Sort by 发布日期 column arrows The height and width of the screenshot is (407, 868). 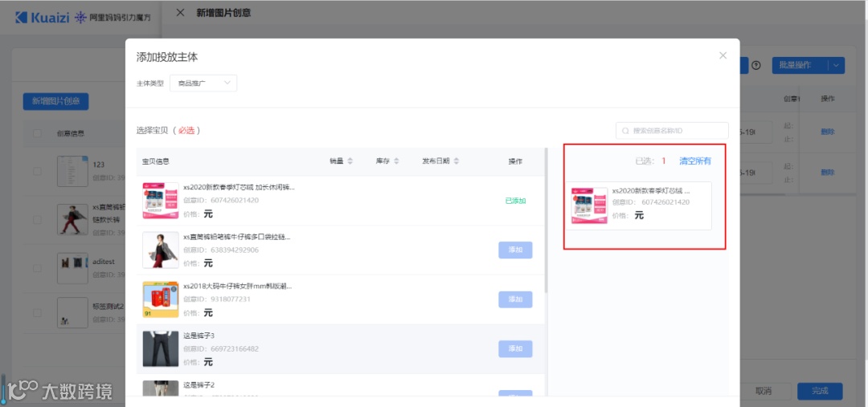pyautogui.click(x=457, y=161)
